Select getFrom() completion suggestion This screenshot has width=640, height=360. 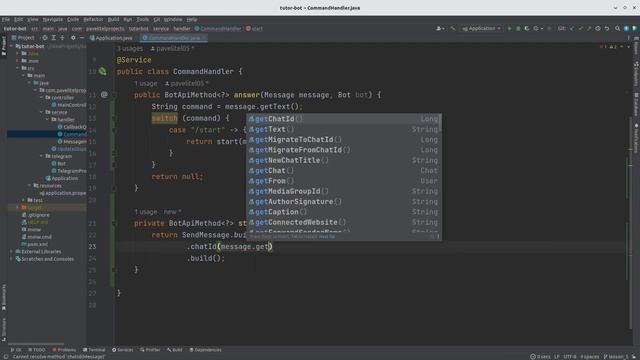point(343,181)
